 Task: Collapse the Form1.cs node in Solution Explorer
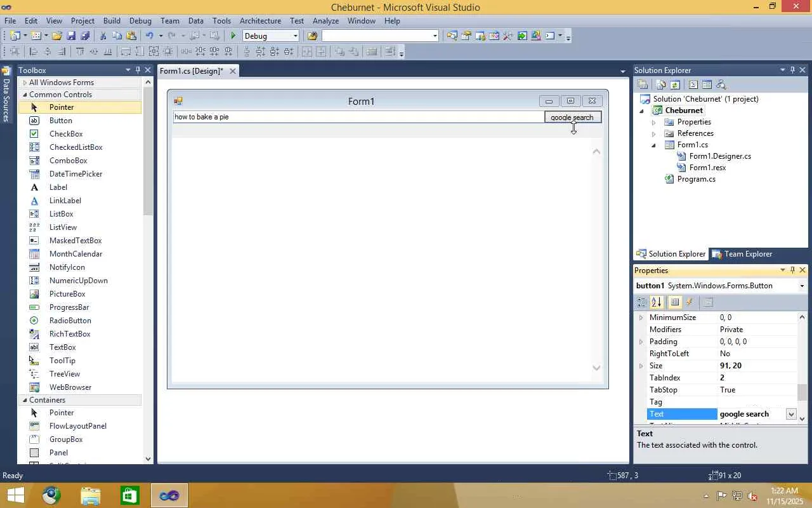coord(653,145)
